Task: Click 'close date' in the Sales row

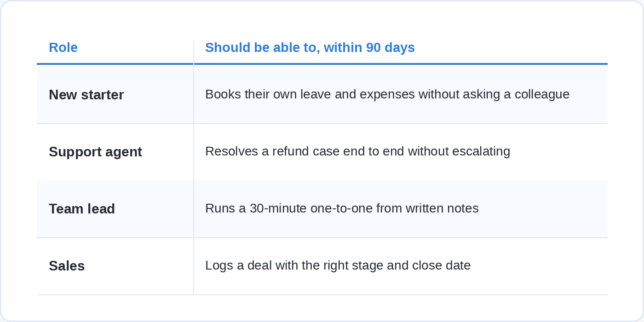Action: click(441, 265)
